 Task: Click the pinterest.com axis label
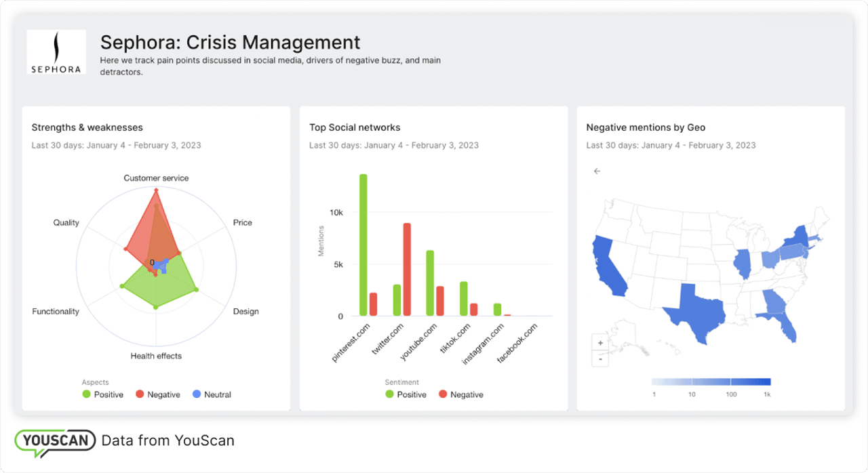[350, 342]
